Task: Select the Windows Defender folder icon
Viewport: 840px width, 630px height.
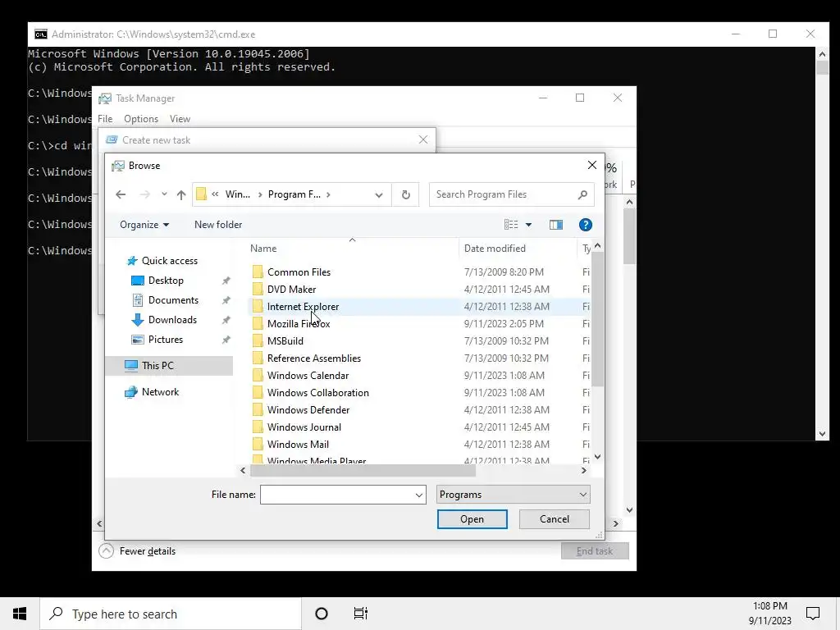Action: click(x=258, y=410)
